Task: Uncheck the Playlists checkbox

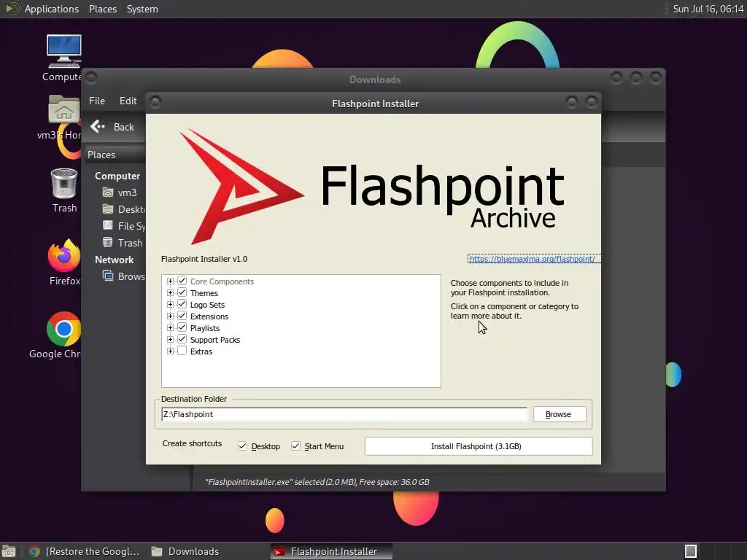Action: [182, 327]
